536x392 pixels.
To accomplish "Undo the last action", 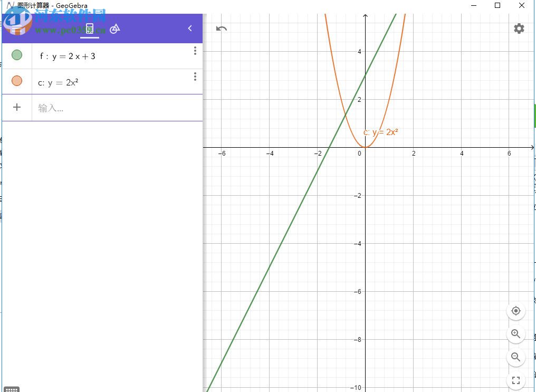I will click(x=222, y=28).
